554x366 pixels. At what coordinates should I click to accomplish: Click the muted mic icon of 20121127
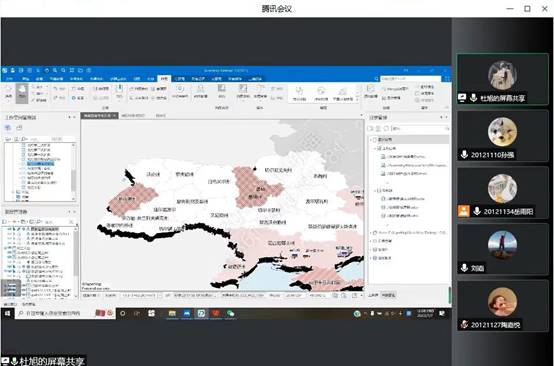464,324
